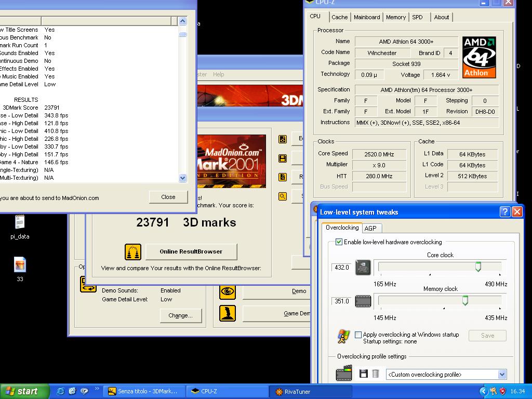Open the pi_data desktop file

point(20,227)
